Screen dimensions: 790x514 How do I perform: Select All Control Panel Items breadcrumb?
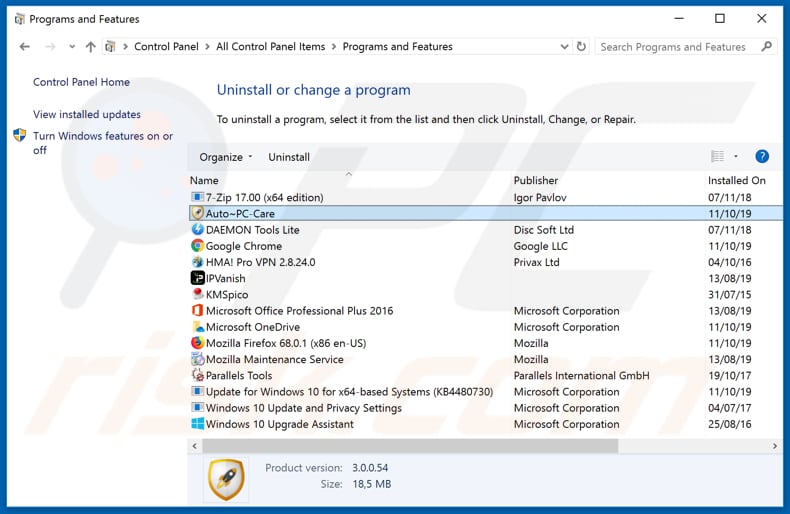(271, 47)
